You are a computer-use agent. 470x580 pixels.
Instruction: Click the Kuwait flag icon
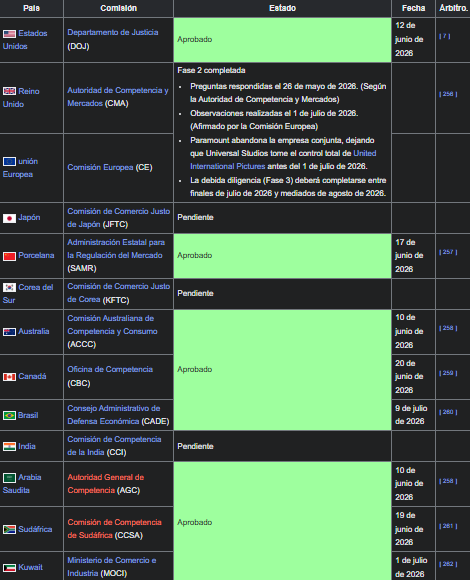[9, 567]
